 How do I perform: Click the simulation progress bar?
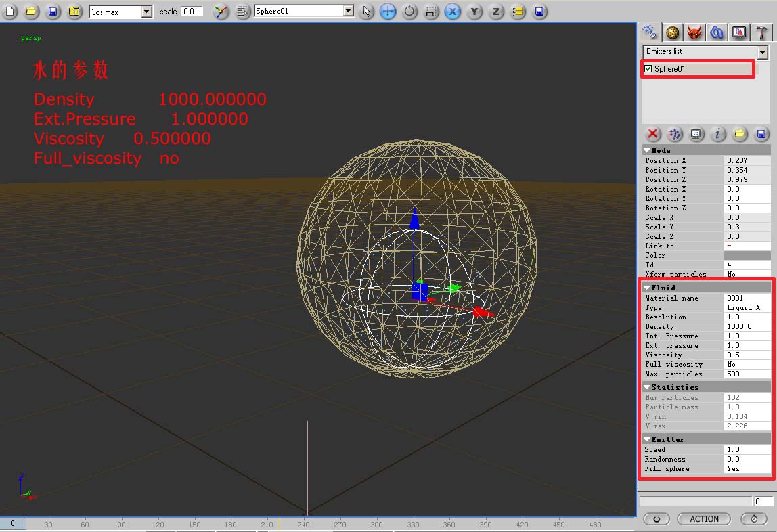[x=696, y=502]
